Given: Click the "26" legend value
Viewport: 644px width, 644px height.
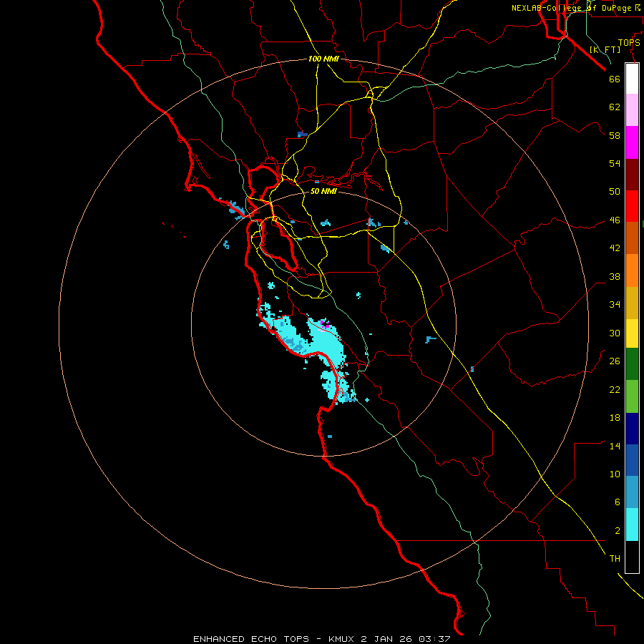Looking at the screenshot, I should 615,361.
